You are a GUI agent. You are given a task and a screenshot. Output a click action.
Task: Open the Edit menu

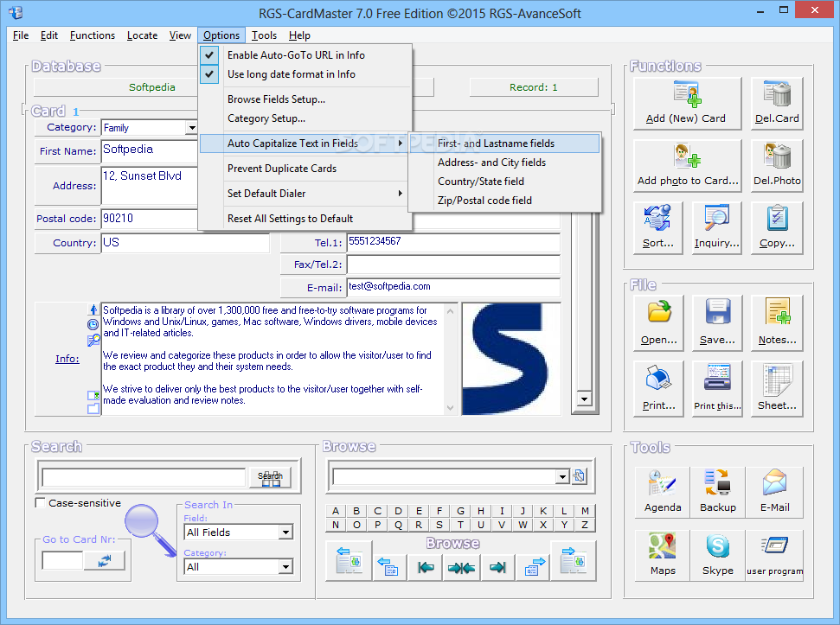(x=48, y=35)
